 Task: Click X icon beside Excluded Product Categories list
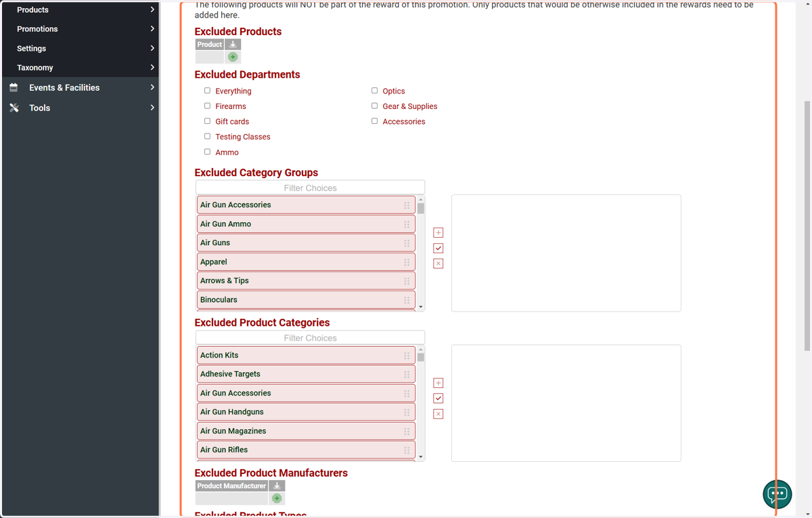click(x=438, y=414)
